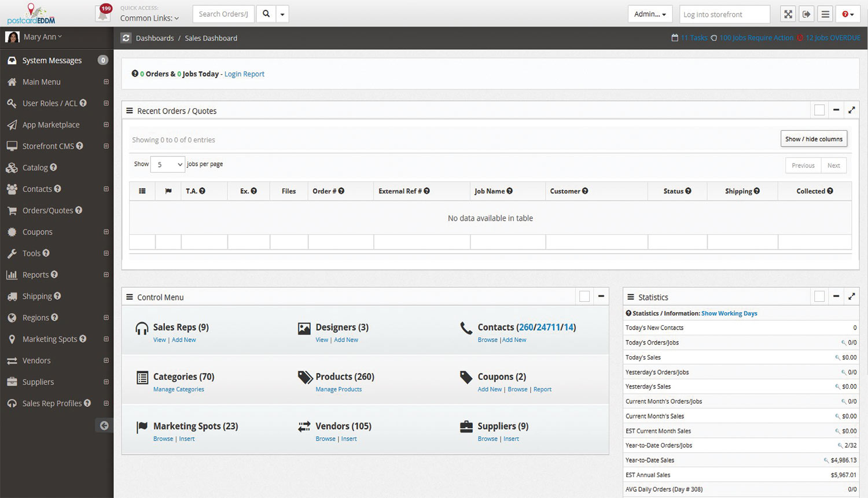The height and width of the screenshot is (498, 868).
Task: Collapse the sidebar using the arrow icon
Action: [105, 425]
